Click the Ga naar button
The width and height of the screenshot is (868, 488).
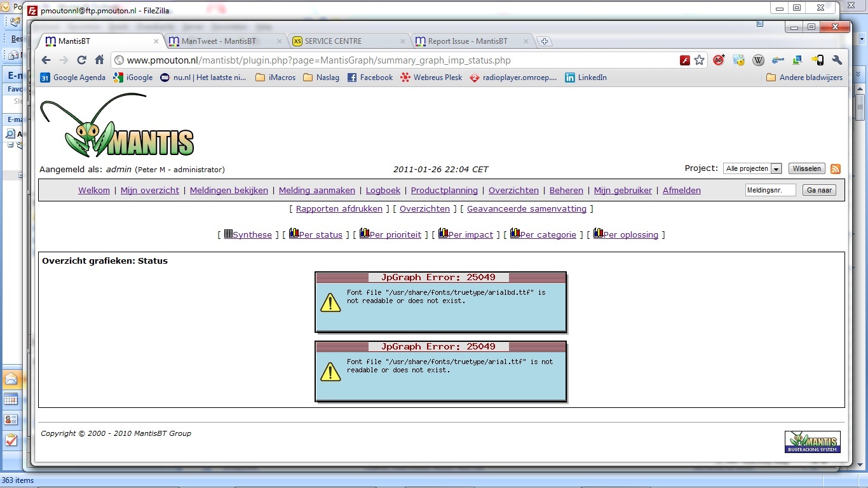click(819, 190)
